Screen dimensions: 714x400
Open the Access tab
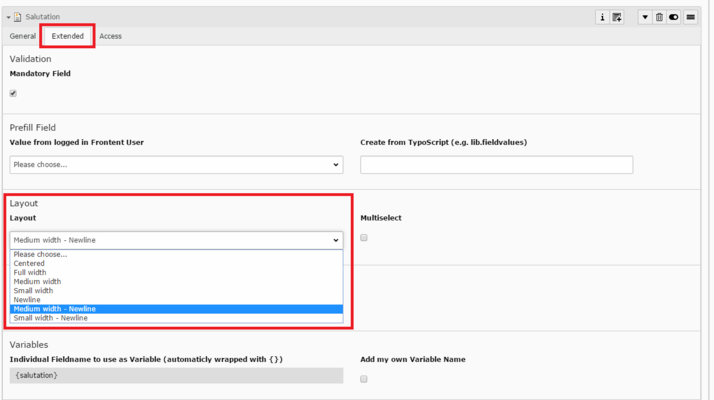coord(110,36)
